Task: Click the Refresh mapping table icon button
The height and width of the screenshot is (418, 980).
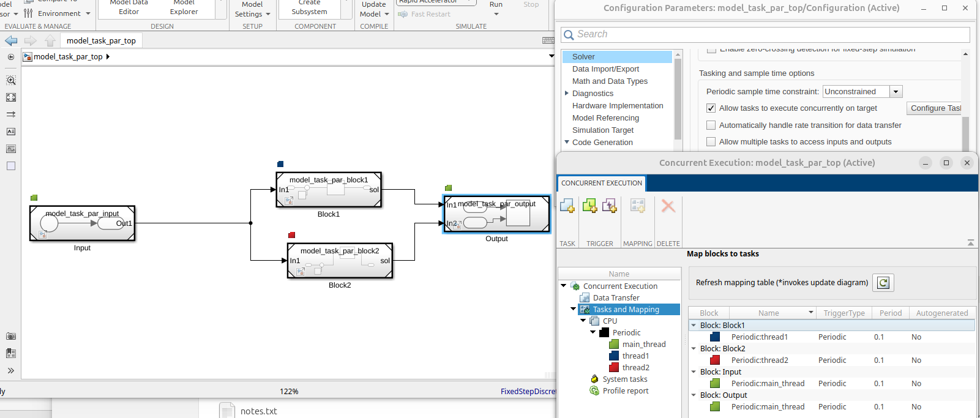Action: pyautogui.click(x=883, y=283)
